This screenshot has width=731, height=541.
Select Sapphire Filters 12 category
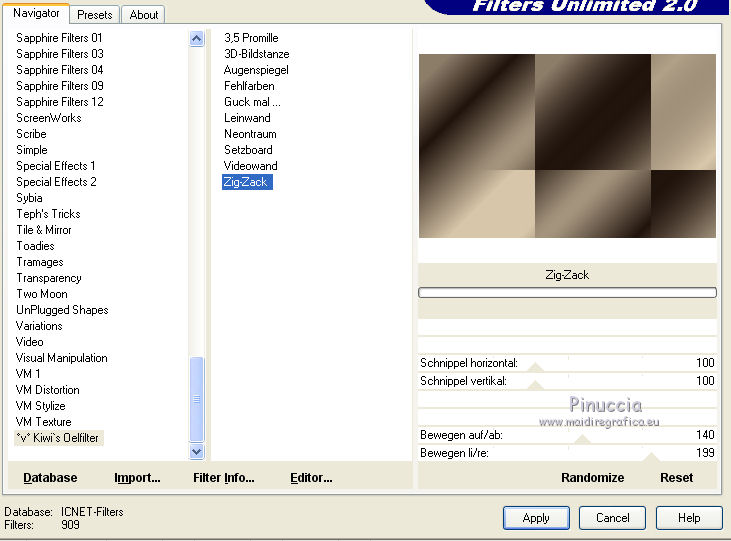pos(60,102)
